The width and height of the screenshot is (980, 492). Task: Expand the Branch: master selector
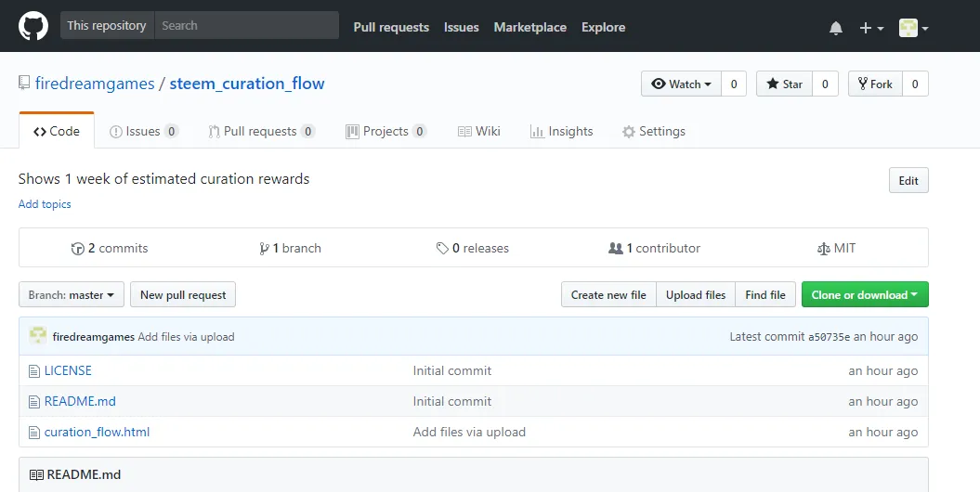coord(72,294)
